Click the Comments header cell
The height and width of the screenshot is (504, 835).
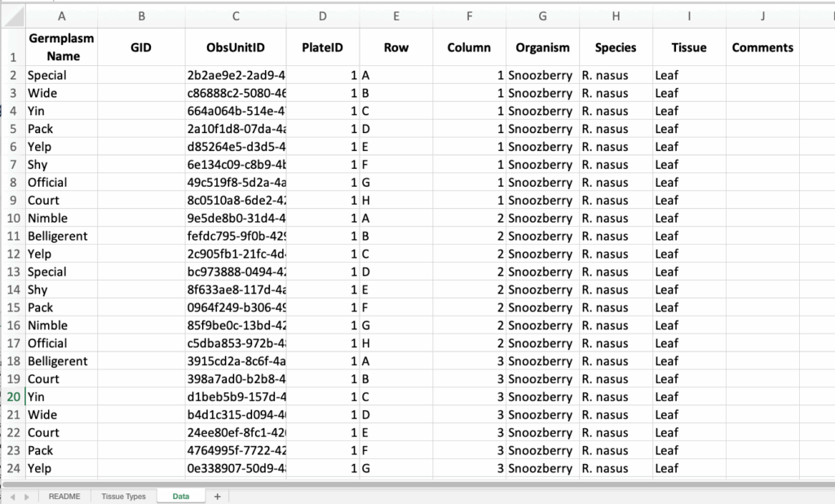click(x=762, y=47)
